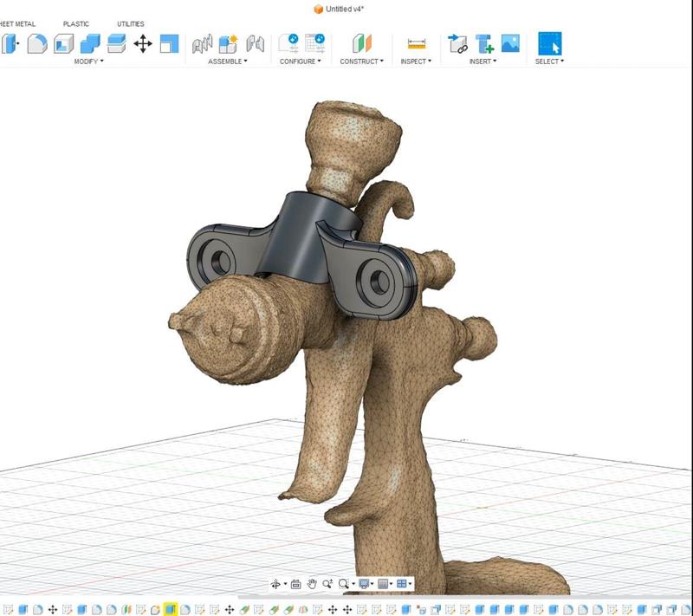This screenshot has height=616, width=693.
Task: Click the Insert Canvas image icon
Action: tap(510, 43)
